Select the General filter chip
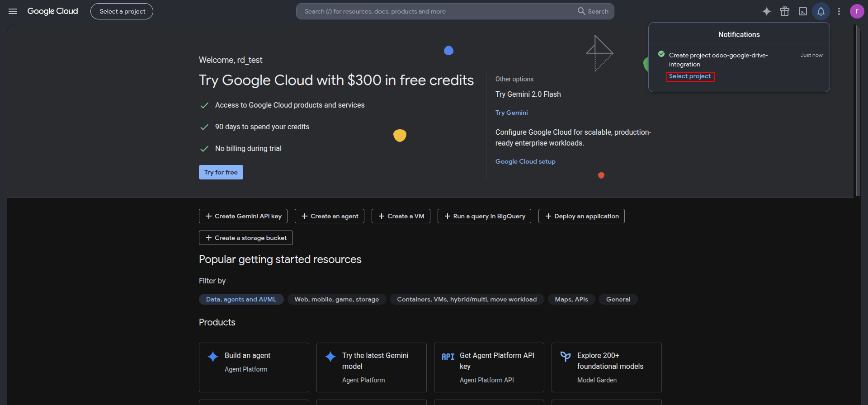 coord(618,299)
